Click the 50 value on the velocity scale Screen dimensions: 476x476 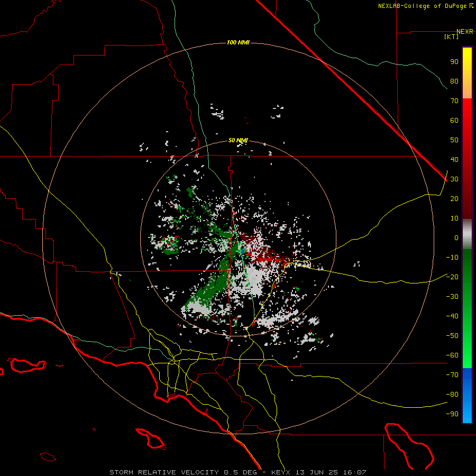[x=454, y=140]
